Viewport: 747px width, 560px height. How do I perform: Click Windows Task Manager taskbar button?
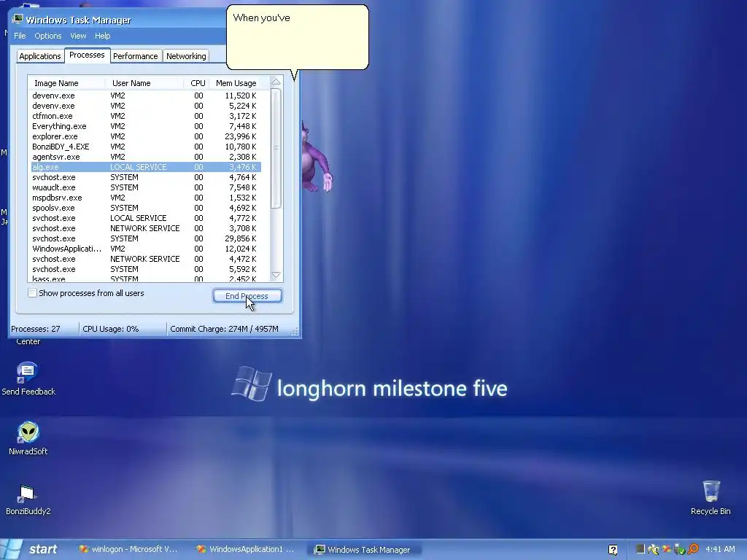tap(364, 549)
